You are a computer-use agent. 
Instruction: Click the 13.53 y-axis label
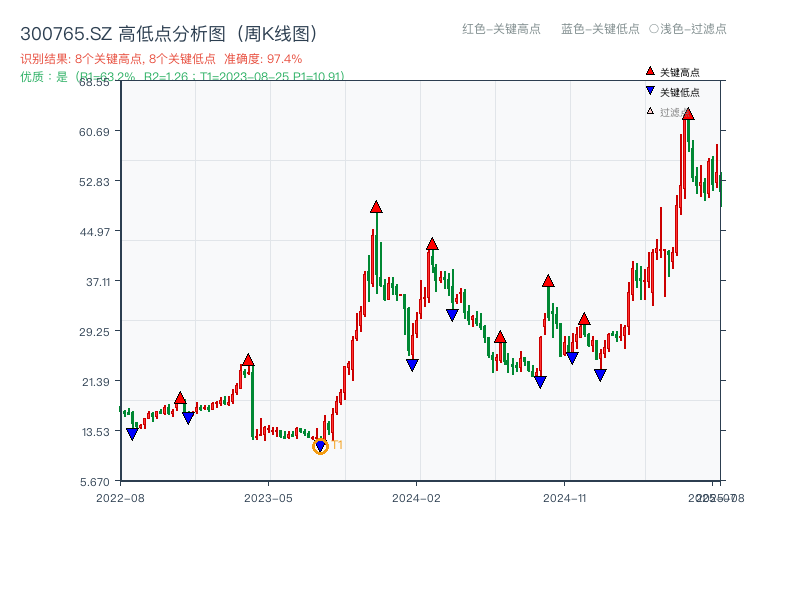[x=95, y=432]
